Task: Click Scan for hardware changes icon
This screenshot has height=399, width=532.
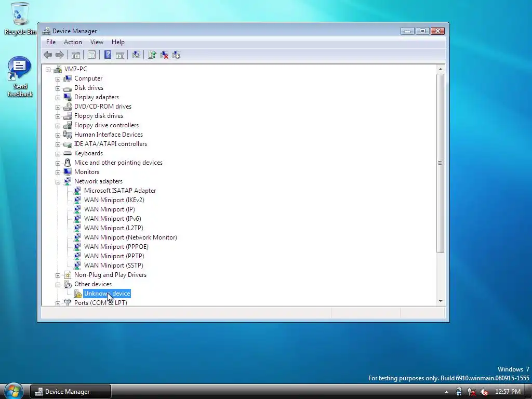Action: 136,55
